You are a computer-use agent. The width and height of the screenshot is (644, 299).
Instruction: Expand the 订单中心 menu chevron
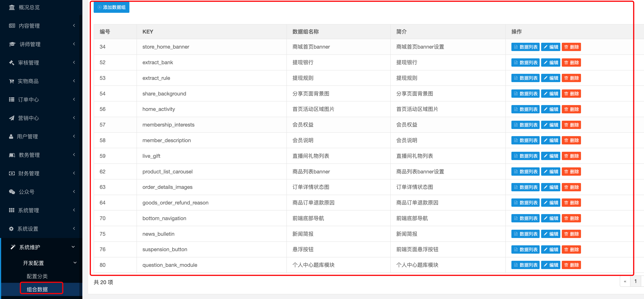[x=74, y=99]
